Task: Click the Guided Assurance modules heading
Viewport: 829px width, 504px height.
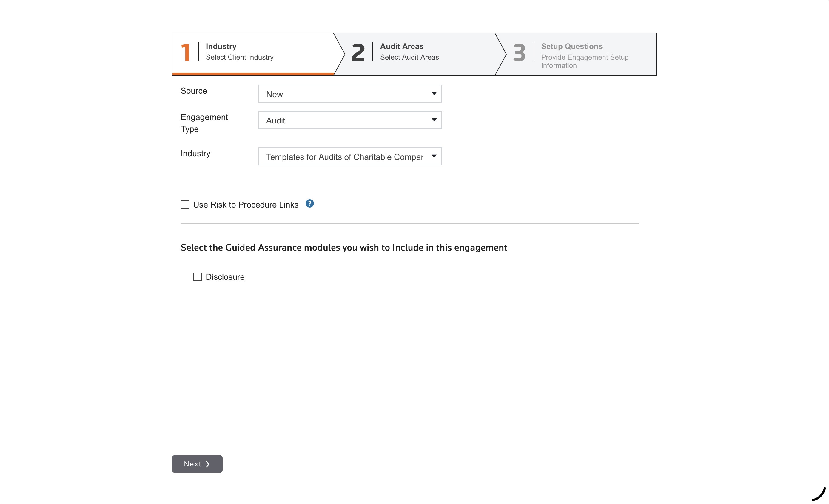Action: [x=343, y=248]
